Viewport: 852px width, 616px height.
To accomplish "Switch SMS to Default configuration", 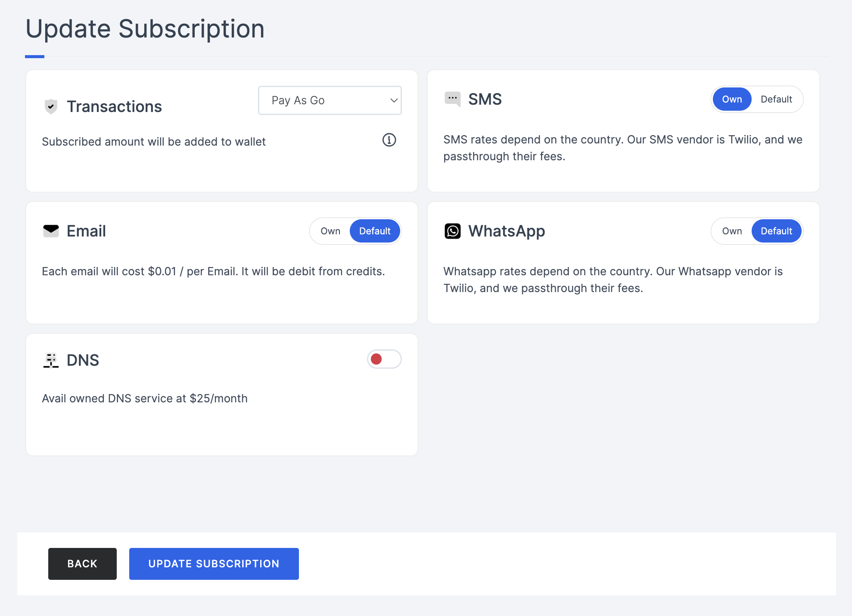I will [x=775, y=99].
